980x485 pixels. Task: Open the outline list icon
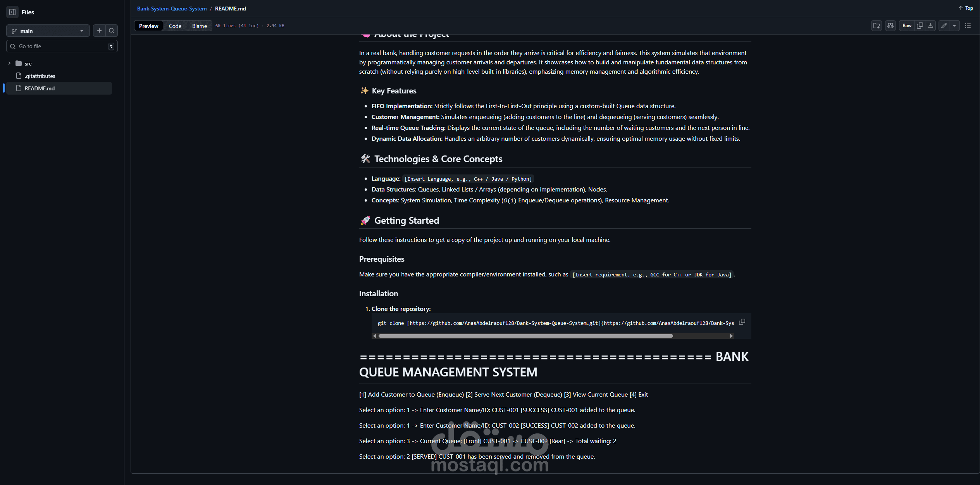point(968,26)
